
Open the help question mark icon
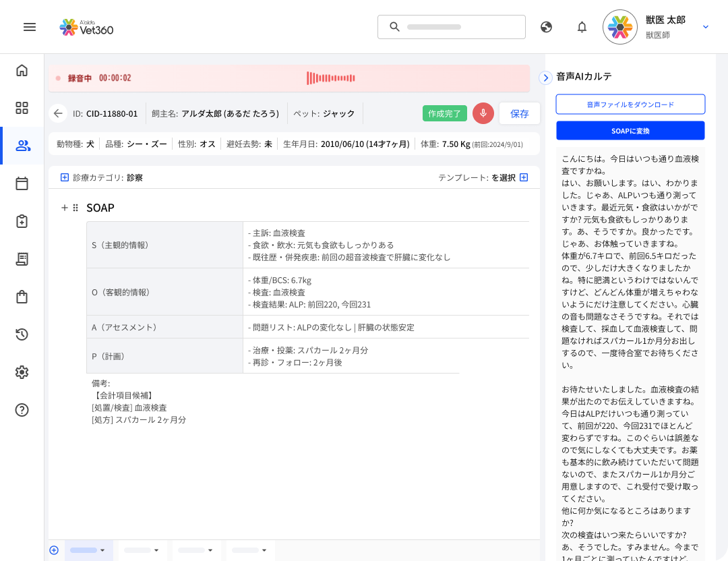[x=22, y=410]
